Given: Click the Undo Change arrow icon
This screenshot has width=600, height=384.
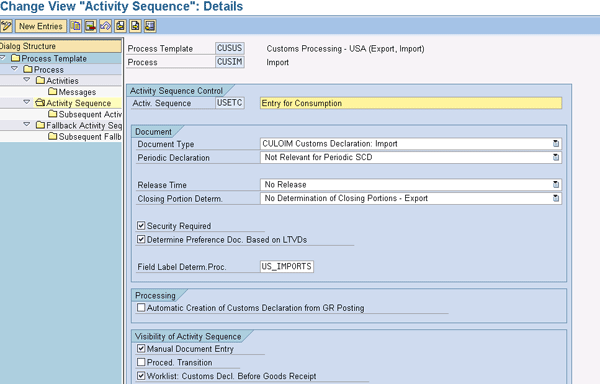Looking at the screenshot, I should (x=105, y=26).
